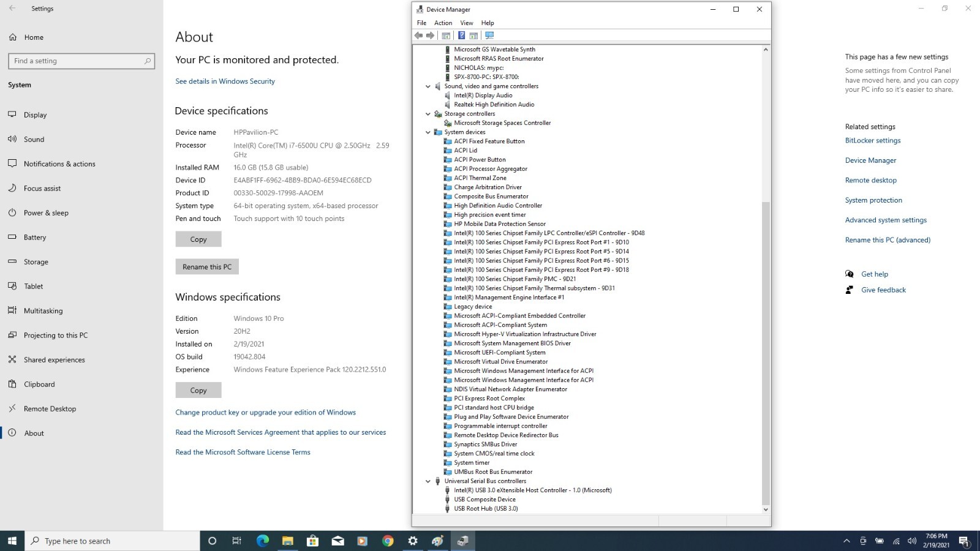Click Show/Hide Console Tree toolbar icon
980x551 pixels.
tap(446, 36)
